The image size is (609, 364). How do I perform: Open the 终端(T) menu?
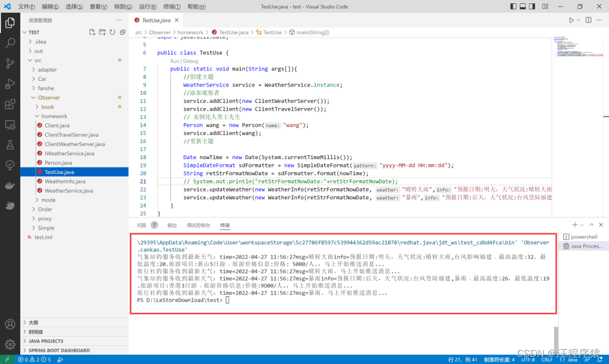pos(172,7)
